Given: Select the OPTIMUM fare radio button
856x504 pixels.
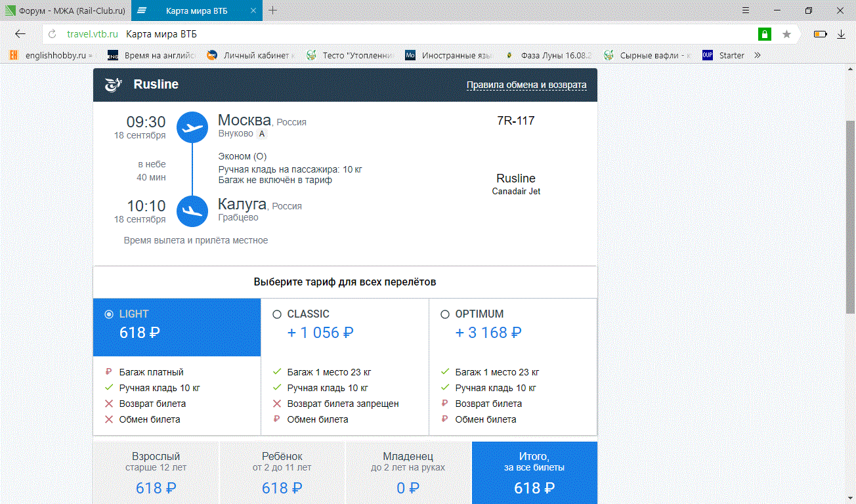Looking at the screenshot, I should click(445, 314).
